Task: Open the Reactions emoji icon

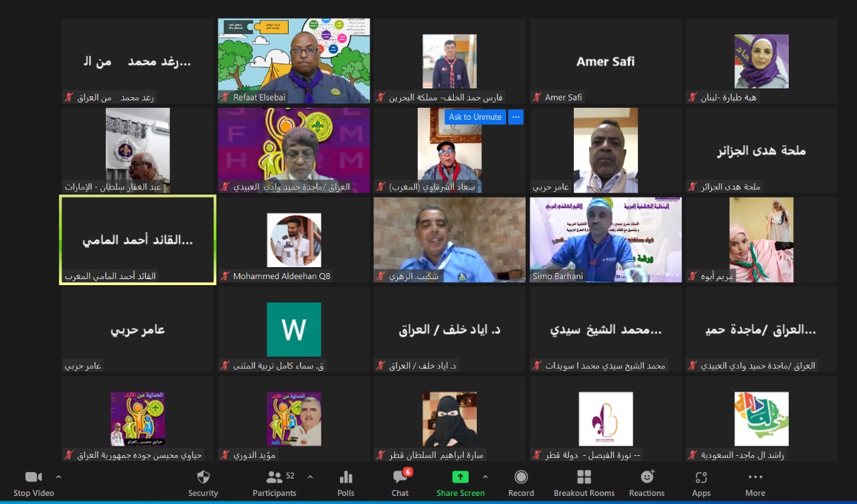Action: click(x=646, y=477)
